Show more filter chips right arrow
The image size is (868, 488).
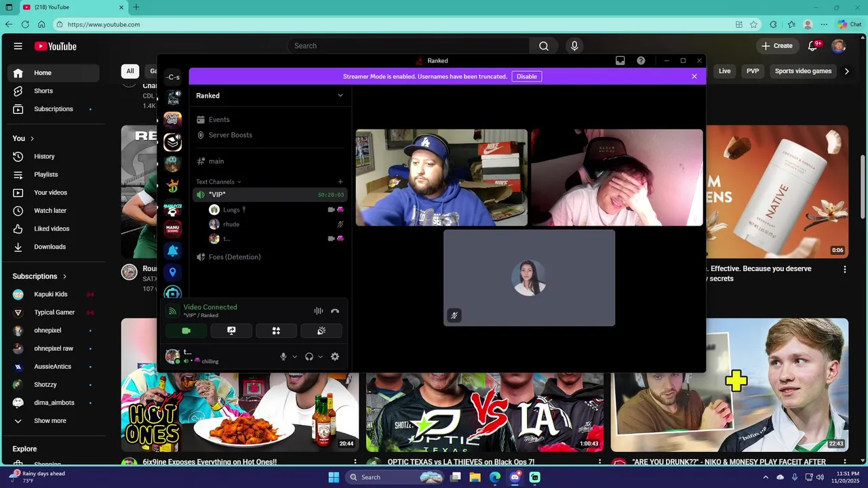(846, 71)
